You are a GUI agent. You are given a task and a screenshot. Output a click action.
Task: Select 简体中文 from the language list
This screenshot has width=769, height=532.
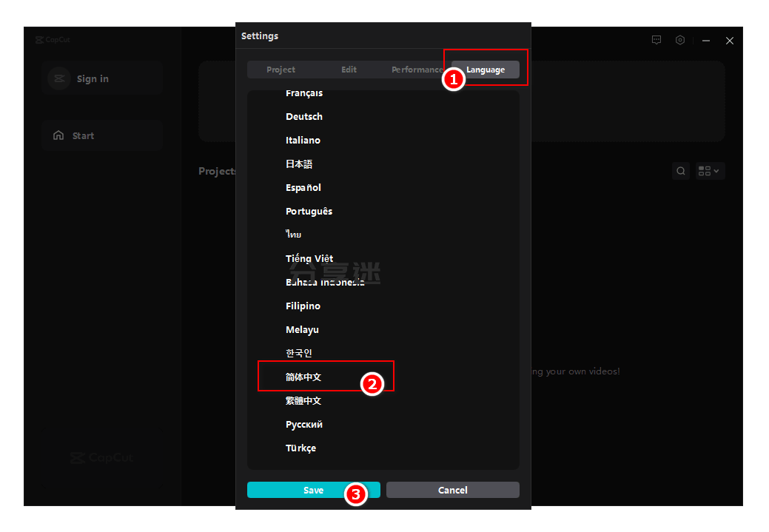click(x=303, y=377)
